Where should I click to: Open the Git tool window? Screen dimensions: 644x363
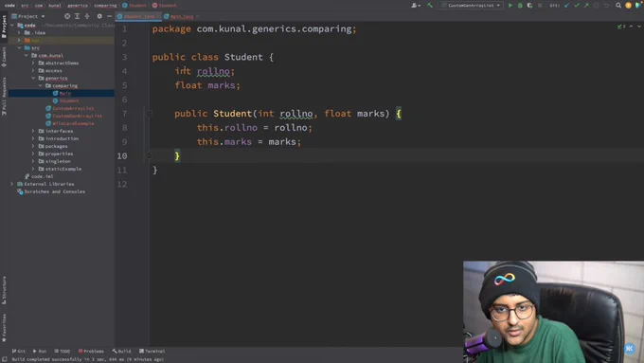tap(19, 351)
